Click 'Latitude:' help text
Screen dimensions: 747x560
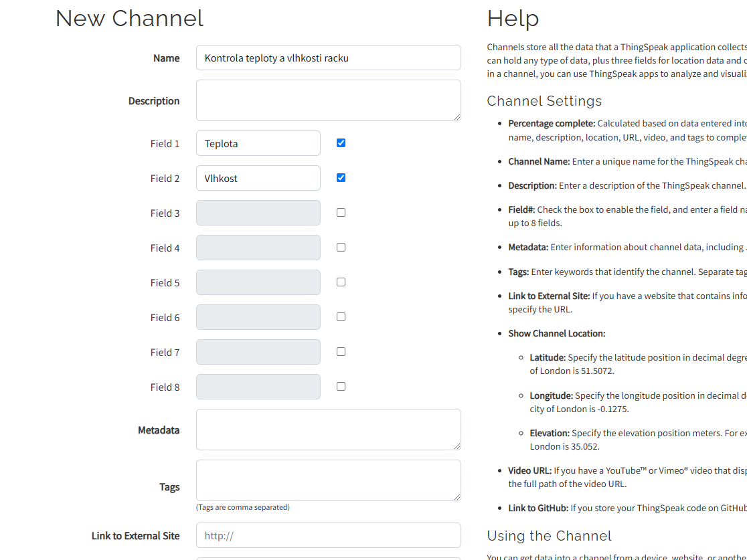tap(548, 357)
